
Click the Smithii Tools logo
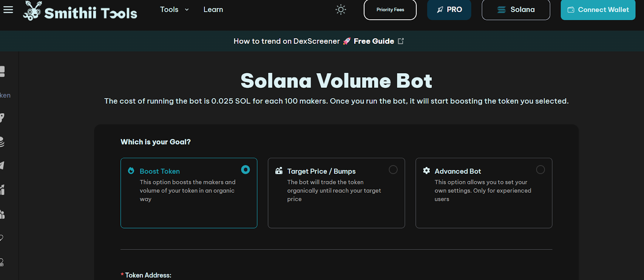pyautogui.click(x=80, y=11)
